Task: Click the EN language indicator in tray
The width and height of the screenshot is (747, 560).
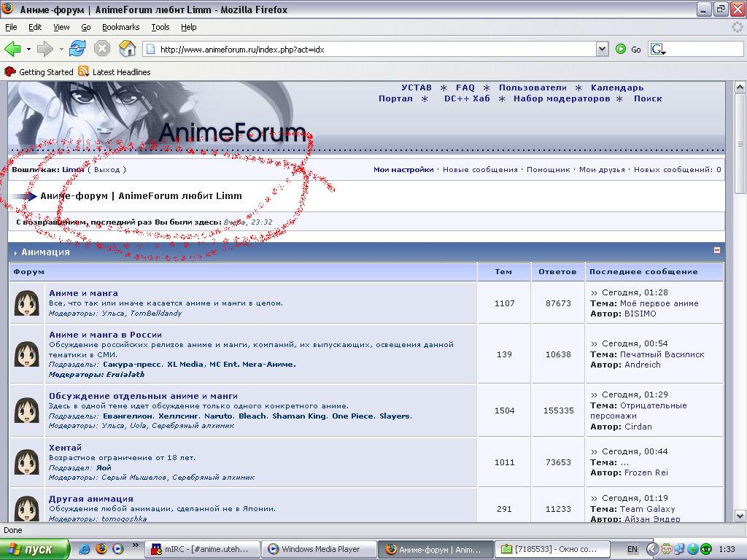Action: pos(632,550)
